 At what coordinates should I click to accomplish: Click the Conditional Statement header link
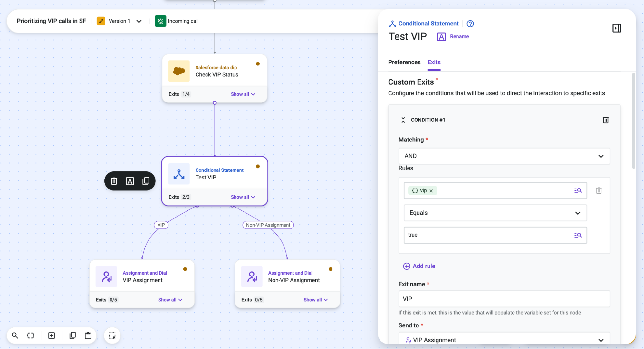[x=428, y=24]
